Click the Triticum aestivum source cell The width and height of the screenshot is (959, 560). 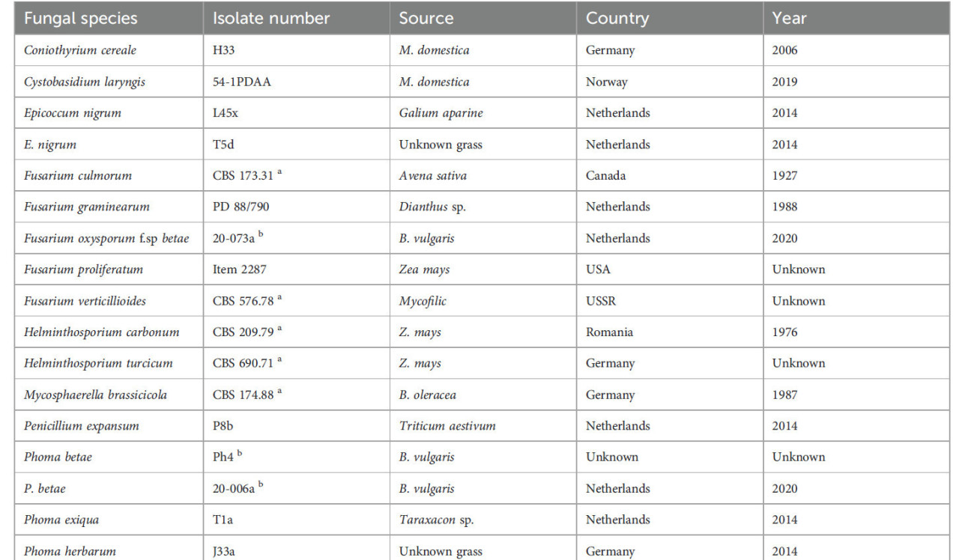[x=447, y=426]
